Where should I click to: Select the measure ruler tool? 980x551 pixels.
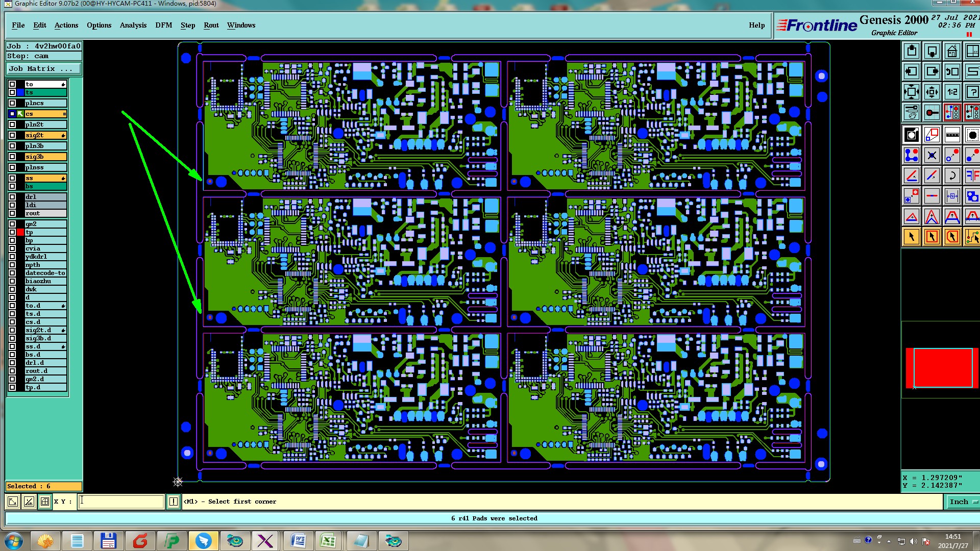pos(952,135)
